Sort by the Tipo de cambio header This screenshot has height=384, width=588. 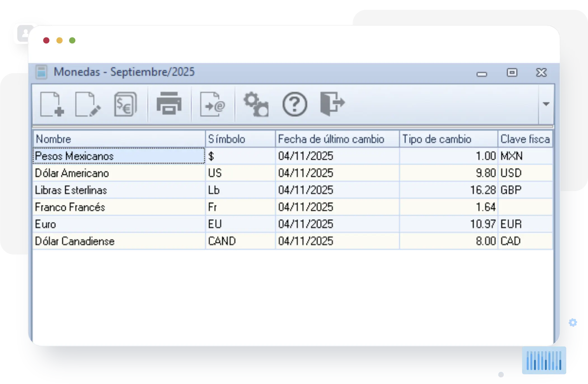point(449,139)
